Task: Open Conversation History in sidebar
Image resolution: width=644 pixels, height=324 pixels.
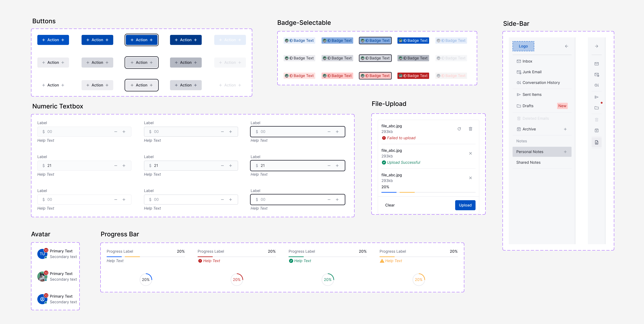Action: 541,83
